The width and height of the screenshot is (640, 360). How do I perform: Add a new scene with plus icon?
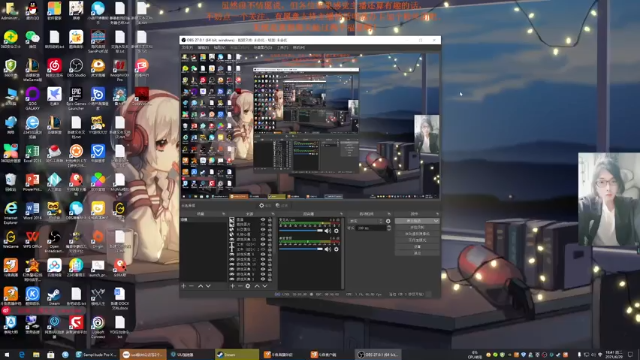(x=183, y=286)
